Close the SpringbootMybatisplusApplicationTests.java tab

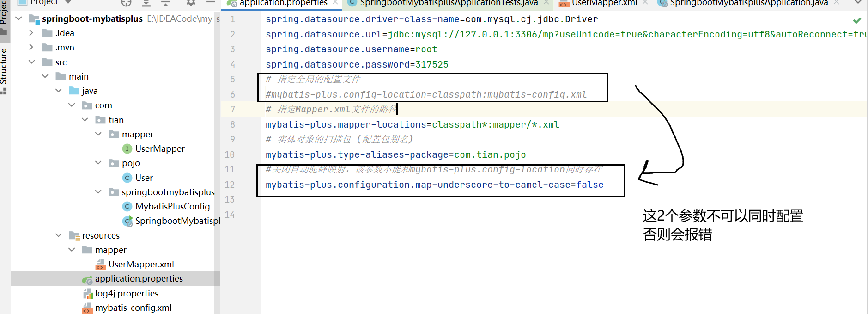coord(546,3)
